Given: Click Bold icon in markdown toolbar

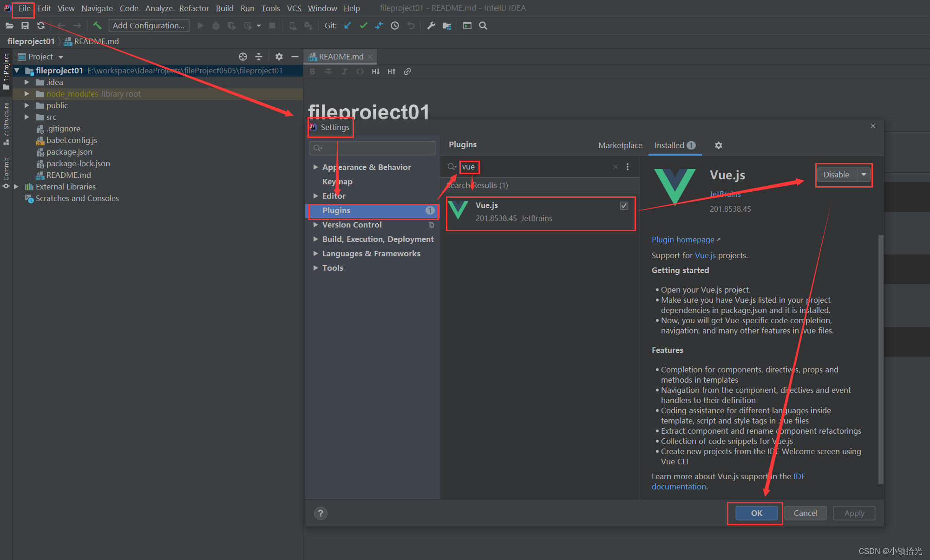Looking at the screenshot, I should tap(312, 72).
